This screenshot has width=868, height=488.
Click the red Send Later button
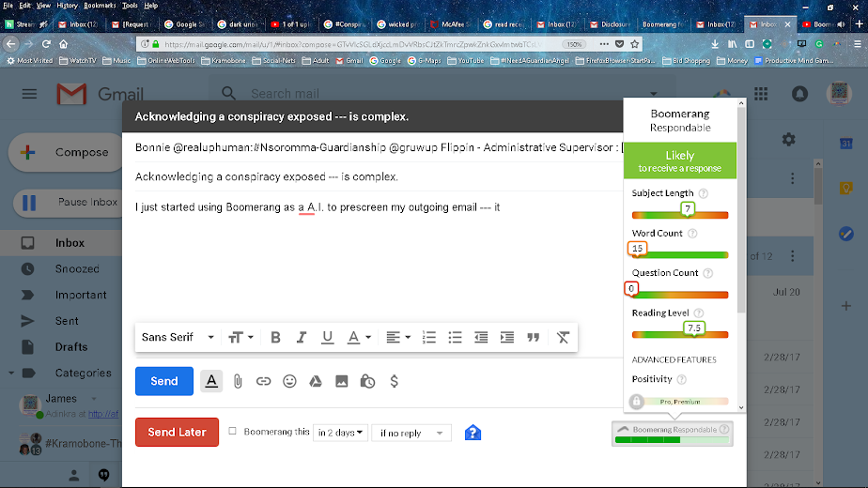tap(178, 432)
